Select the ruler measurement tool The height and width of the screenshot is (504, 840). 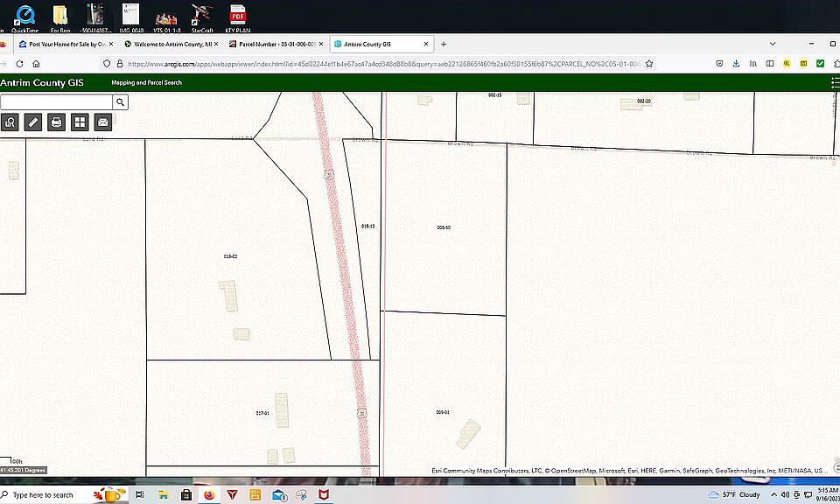point(32,122)
